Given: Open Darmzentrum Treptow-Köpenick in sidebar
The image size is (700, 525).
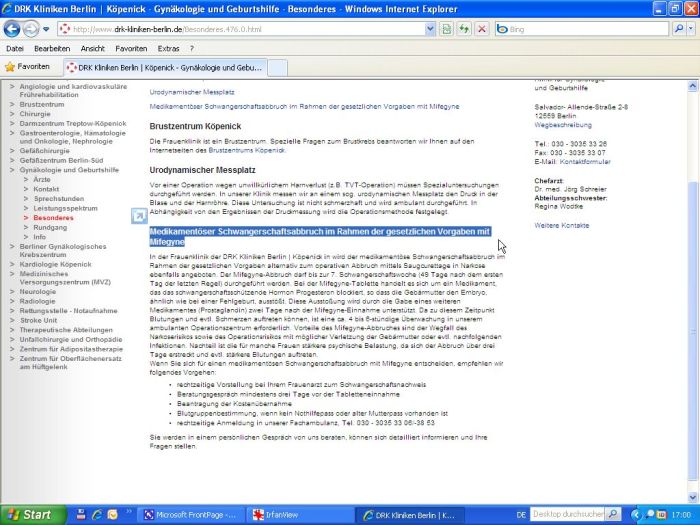Looking at the screenshot, I should coord(73,123).
